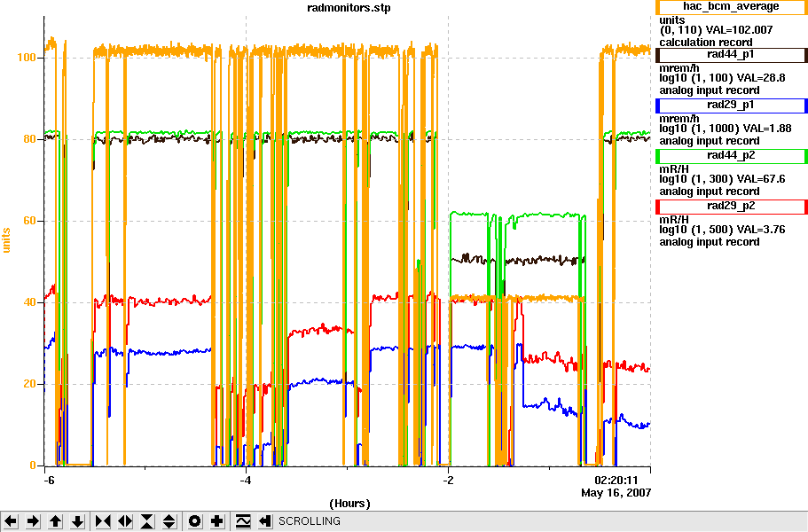Click the SCROLLING status label
The image size is (808, 532).
(310, 521)
